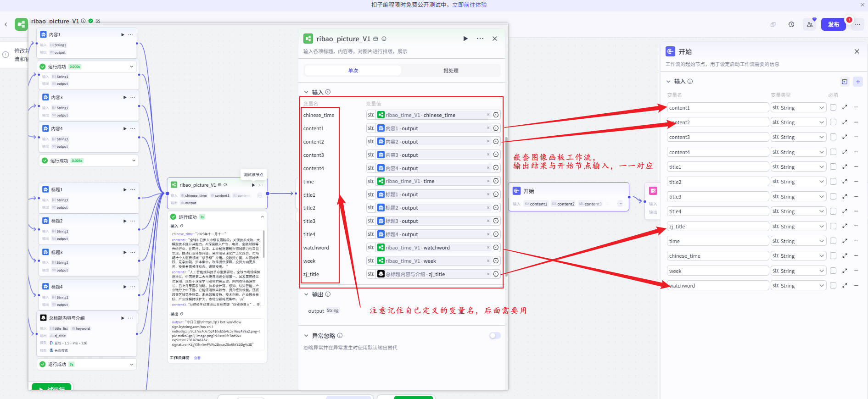Go back using the left chevron arrow

click(x=6, y=24)
